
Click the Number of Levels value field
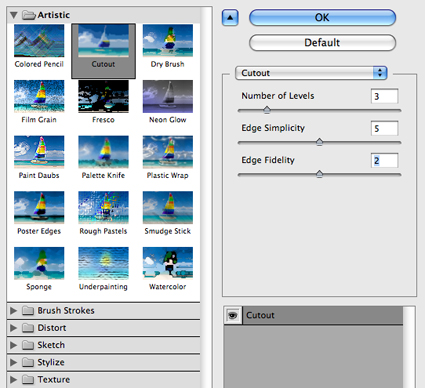[x=384, y=96]
